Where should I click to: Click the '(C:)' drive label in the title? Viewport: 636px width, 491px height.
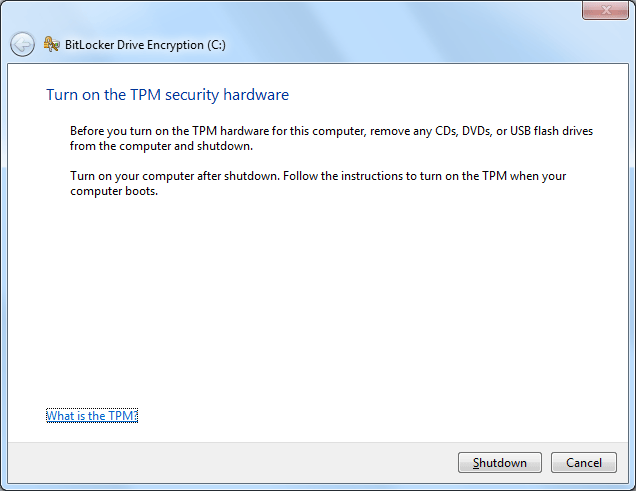(x=217, y=45)
